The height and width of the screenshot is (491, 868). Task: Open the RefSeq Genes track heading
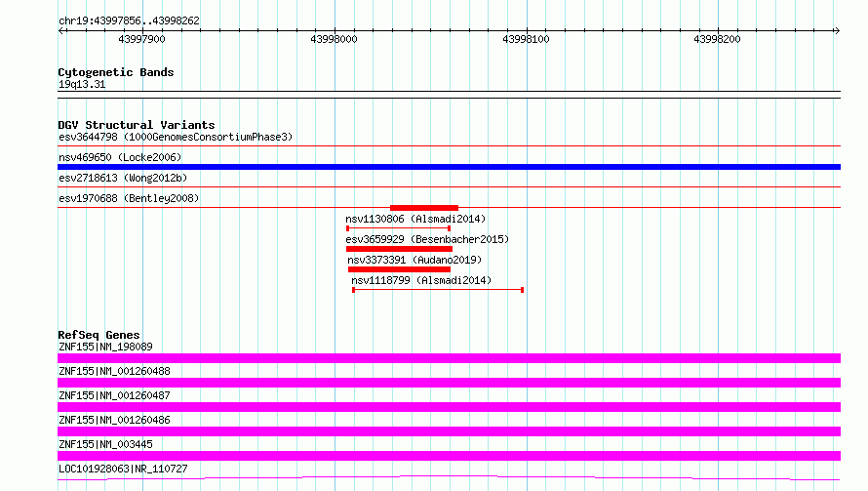pyautogui.click(x=99, y=335)
